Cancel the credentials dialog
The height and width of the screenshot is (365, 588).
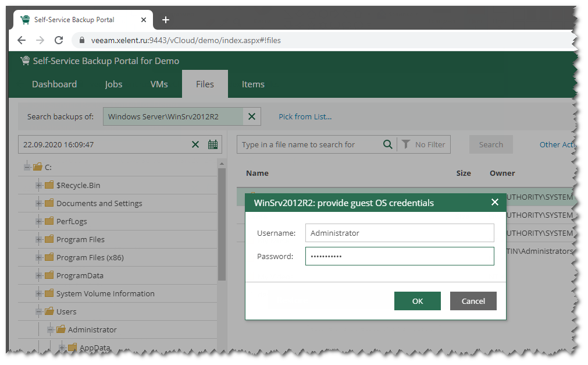click(x=473, y=301)
